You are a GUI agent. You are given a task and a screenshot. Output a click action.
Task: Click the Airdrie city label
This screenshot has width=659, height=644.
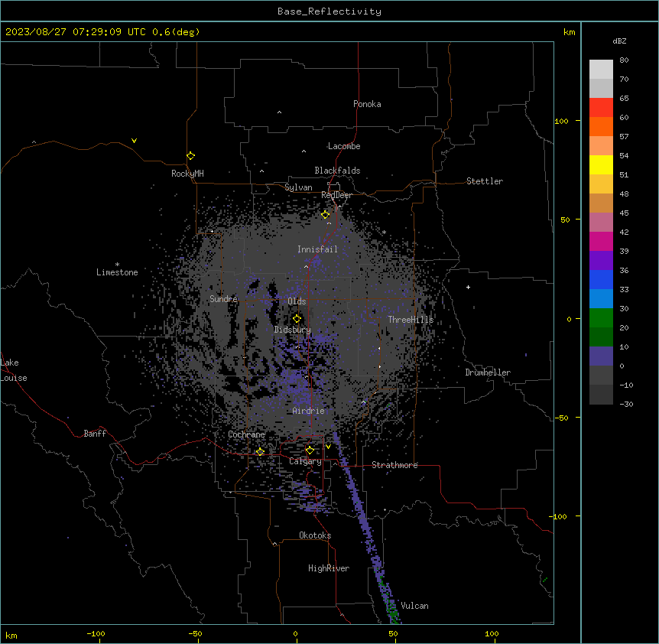(309, 411)
